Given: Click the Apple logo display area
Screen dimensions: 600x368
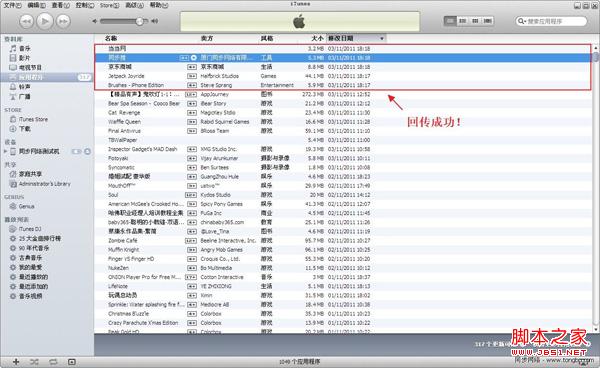Looking at the screenshot, I should [x=300, y=21].
